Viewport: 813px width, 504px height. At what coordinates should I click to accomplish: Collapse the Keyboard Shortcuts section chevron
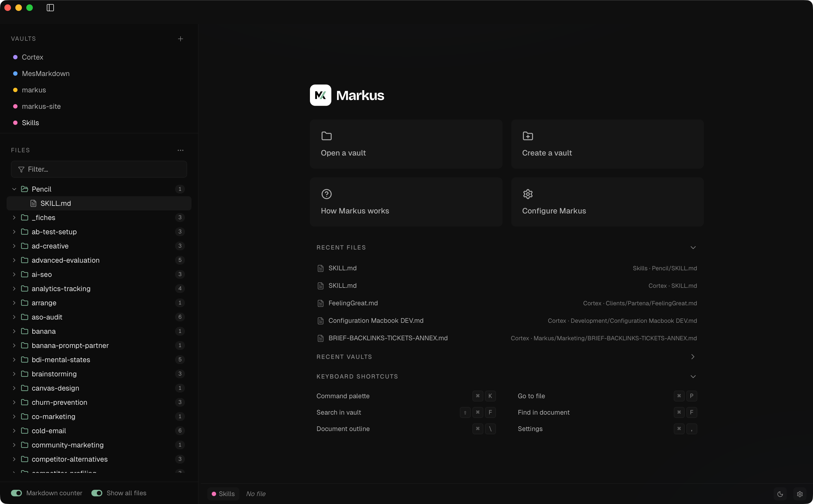(x=693, y=377)
